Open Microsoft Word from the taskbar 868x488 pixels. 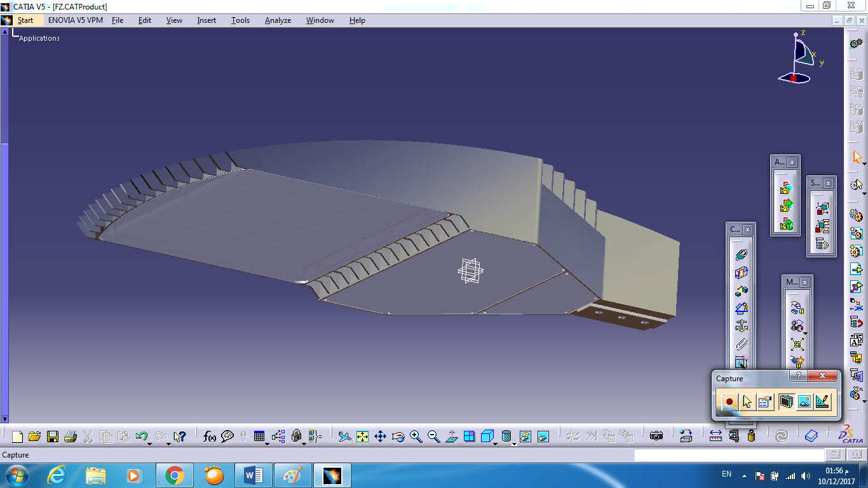[254, 475]
